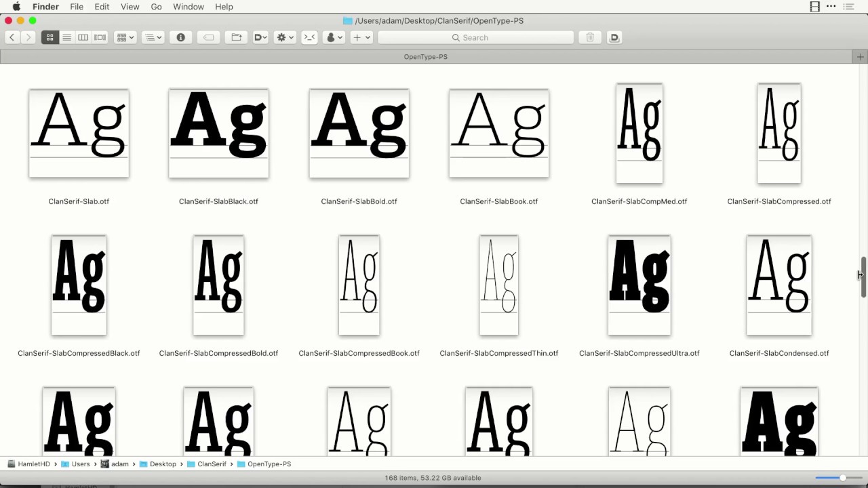Select ClanSerif-SlabCompressedBook.otf font preview icon

[359, 285]
